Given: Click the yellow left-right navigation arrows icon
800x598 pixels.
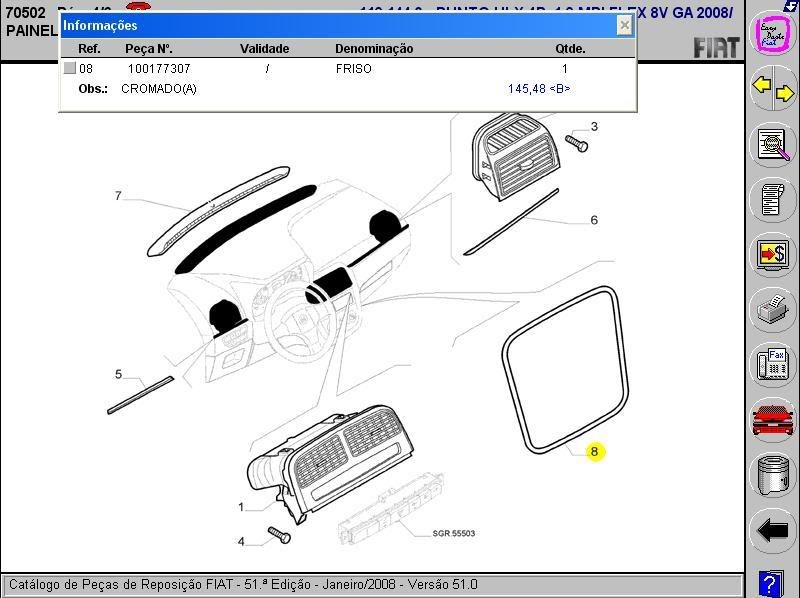Looking at the screenshot, I should click(x=773, y=90).
